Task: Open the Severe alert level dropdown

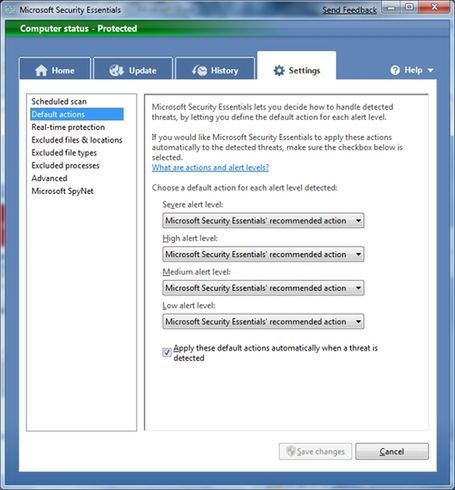Action: tap(263, 221)
